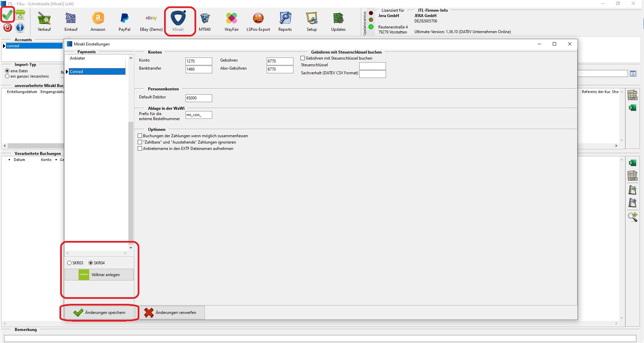Click the Default Debitor input field

(x=199, y=98)
